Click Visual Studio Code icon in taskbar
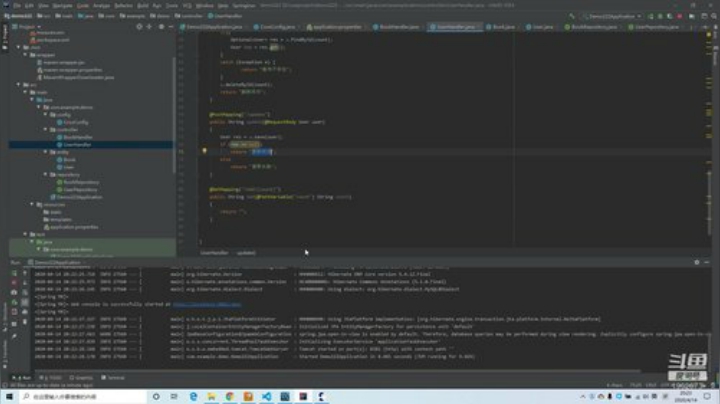The width and height of the screenshot is (720, 404). 266,396
